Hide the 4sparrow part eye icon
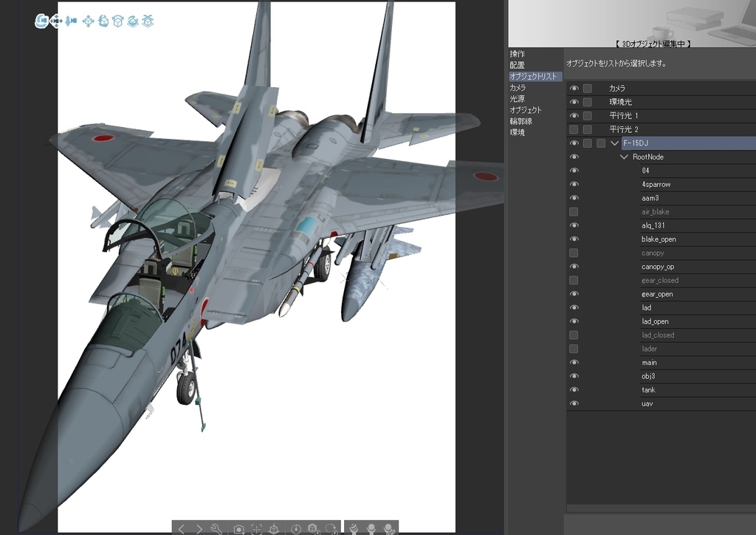Image resolution: width=756 pixels, height=535 pixels. (574, 184)
